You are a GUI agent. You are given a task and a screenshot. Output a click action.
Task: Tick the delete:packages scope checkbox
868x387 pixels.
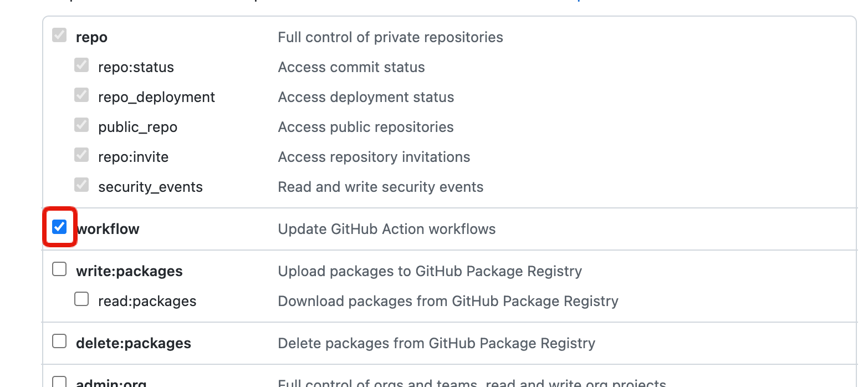coord(59,342)
